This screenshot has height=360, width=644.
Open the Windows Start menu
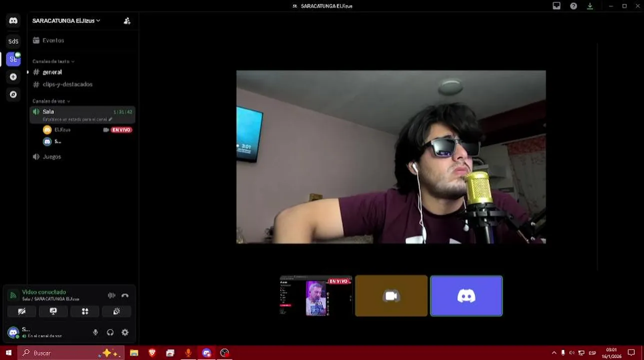[8, 353]
